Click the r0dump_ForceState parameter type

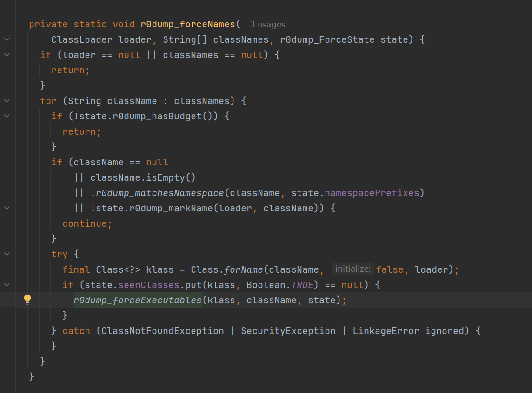(x=327, y=39)
